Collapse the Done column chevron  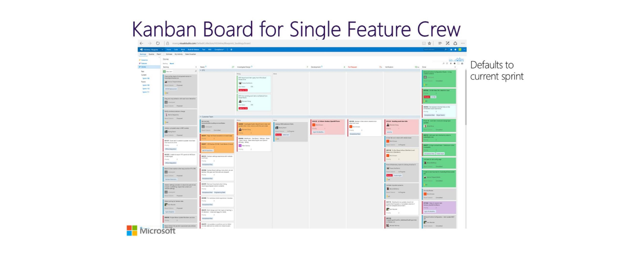click(455, 67)
